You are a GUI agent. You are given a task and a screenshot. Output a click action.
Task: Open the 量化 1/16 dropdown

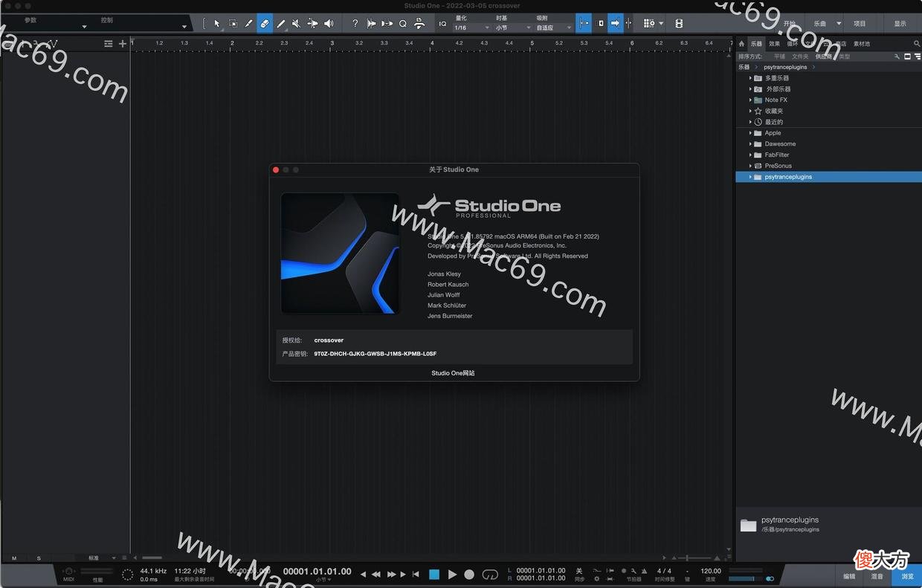(471, 28)
